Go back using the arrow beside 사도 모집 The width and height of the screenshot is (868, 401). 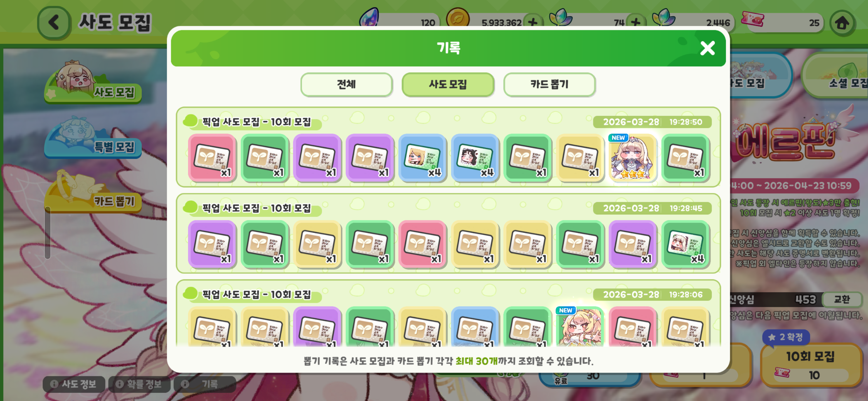[54, 23]
